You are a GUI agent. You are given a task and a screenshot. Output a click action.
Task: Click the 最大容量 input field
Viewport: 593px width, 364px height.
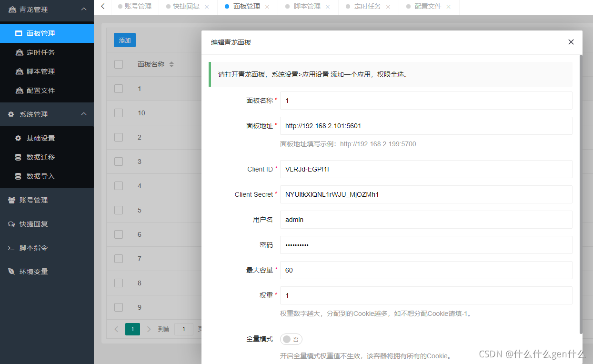pyautogui.click(x=426, y=270)
